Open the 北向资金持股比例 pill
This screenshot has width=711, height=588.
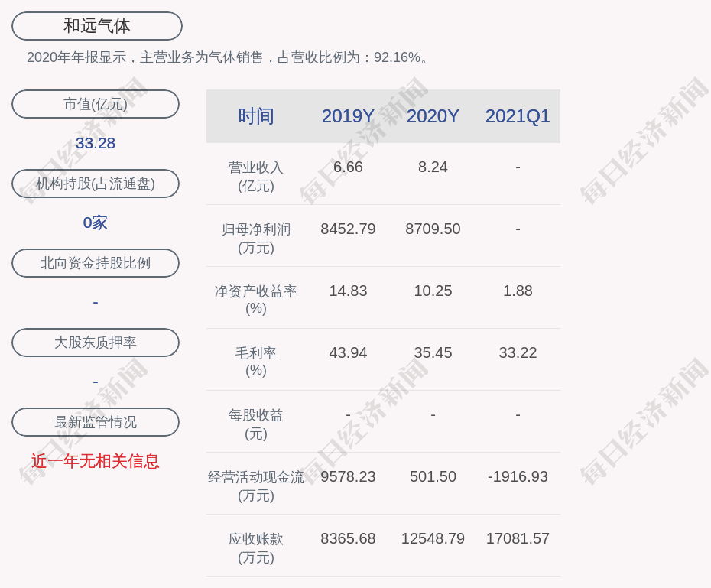(96, 263)
